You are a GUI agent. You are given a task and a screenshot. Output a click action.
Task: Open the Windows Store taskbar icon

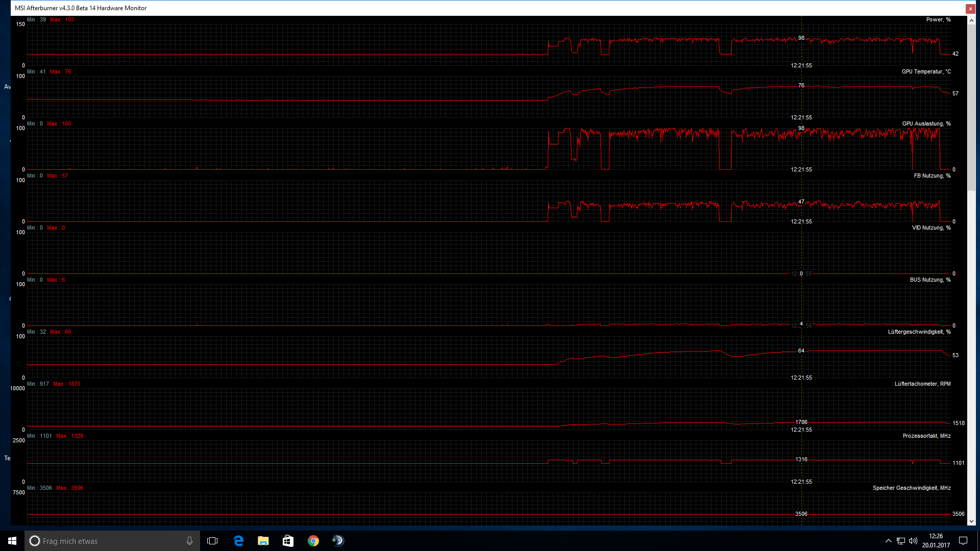(288, 541)
